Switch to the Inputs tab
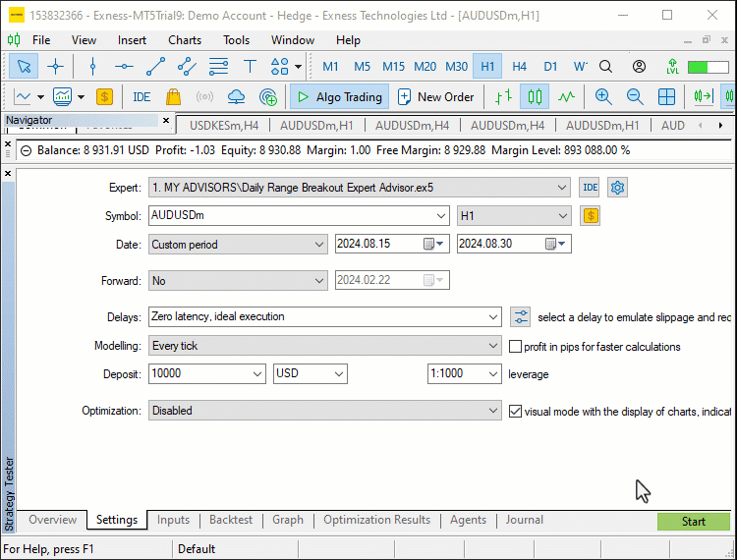Image resolution: width=737 pixels, height=560 pixels. tap(173, 520)
